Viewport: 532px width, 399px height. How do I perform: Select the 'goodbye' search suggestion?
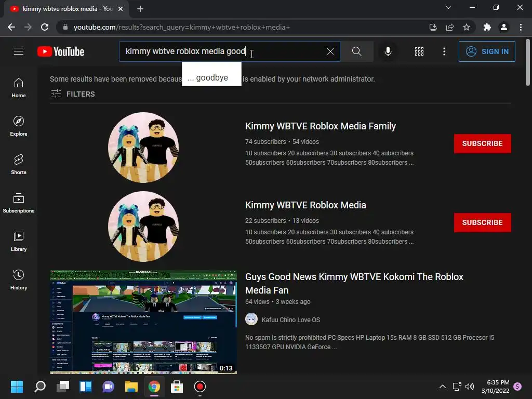(x=211, y=78)
